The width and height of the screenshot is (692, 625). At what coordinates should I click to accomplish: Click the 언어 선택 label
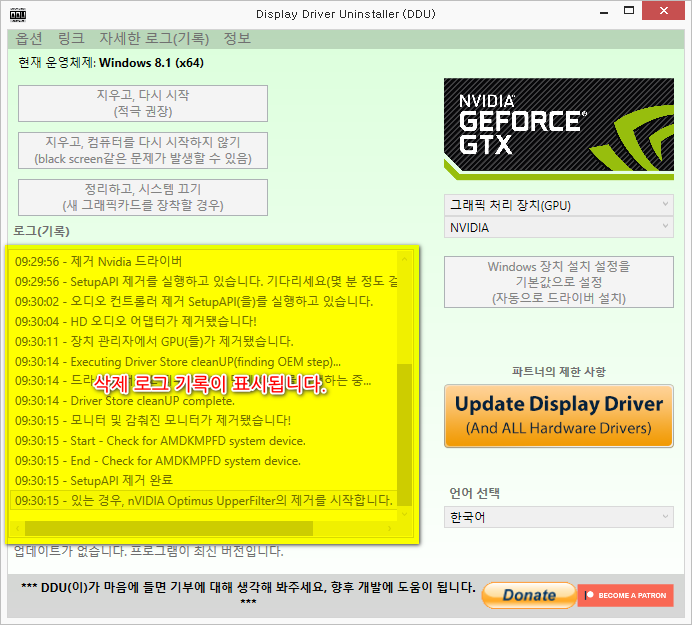(x=474, y=493)
